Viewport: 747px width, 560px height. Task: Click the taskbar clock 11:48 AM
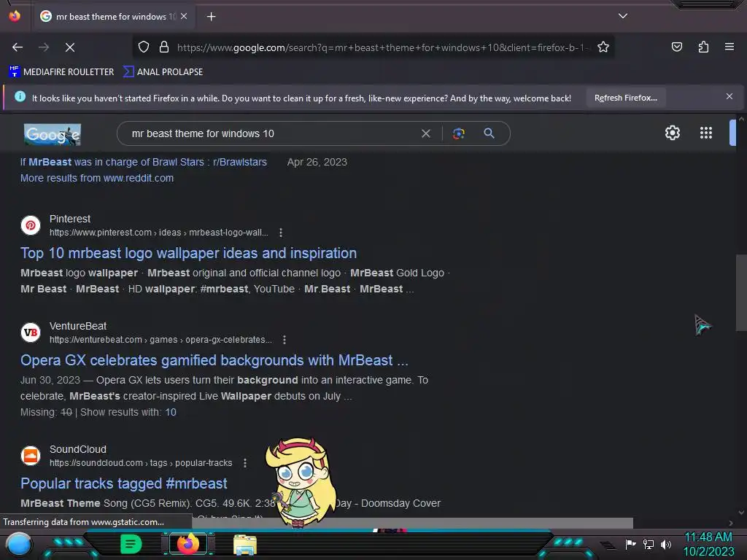(x=708, y=537)
